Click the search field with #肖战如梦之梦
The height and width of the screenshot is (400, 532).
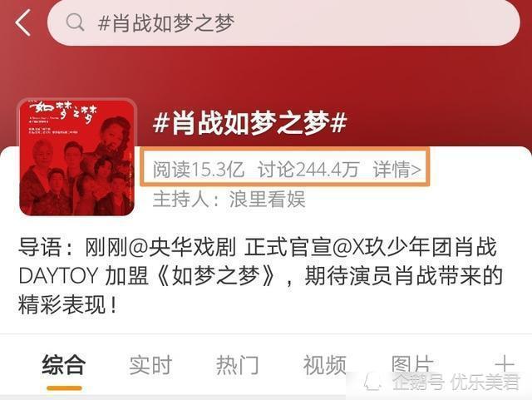click(x=283, y=22)
